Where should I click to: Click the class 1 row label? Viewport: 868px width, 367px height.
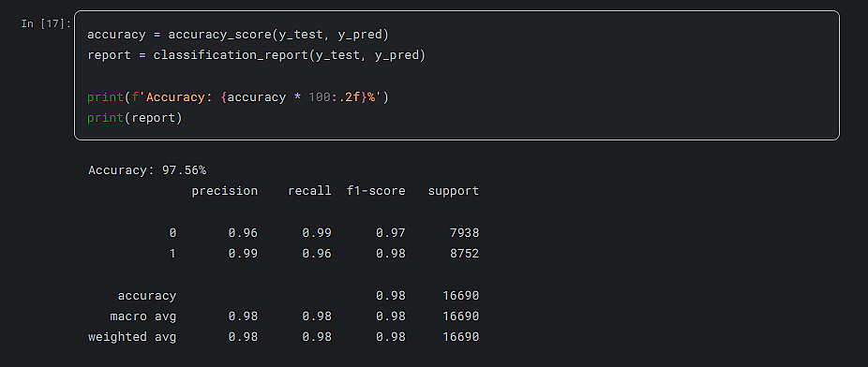[x=172, y=254]
